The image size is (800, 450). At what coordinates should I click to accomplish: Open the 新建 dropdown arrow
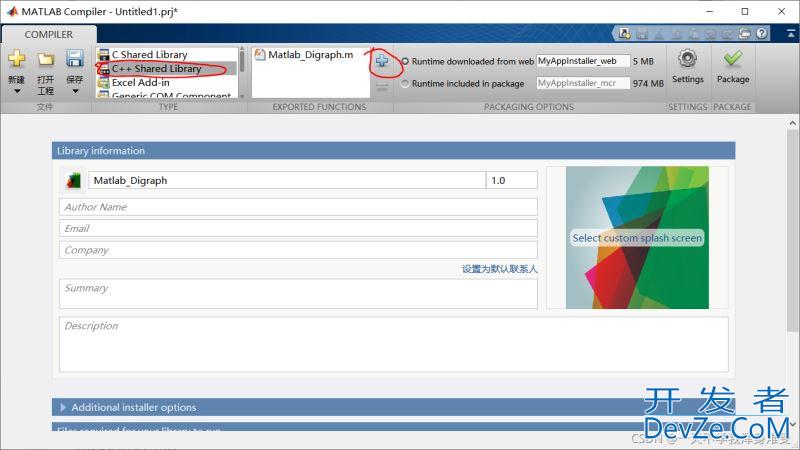(17, 92)
